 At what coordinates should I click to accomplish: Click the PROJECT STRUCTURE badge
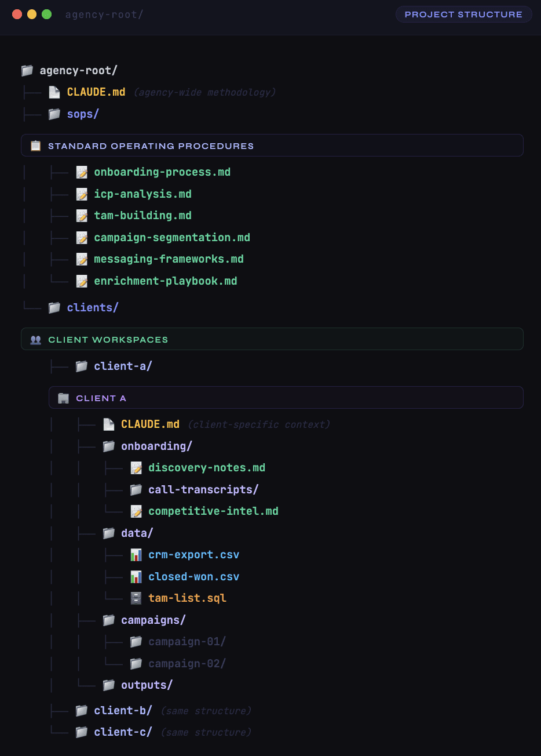click(463, 14)
